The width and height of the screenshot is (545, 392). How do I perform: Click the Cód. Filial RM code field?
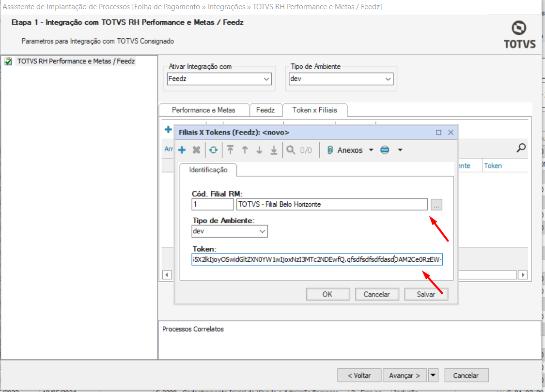pos(212,204)
